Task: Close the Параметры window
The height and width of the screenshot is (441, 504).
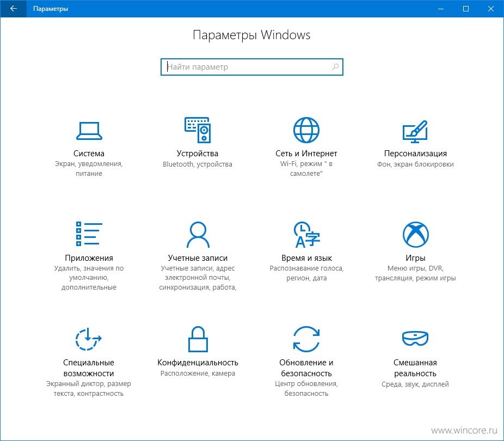Action: (x=491, y=9)
